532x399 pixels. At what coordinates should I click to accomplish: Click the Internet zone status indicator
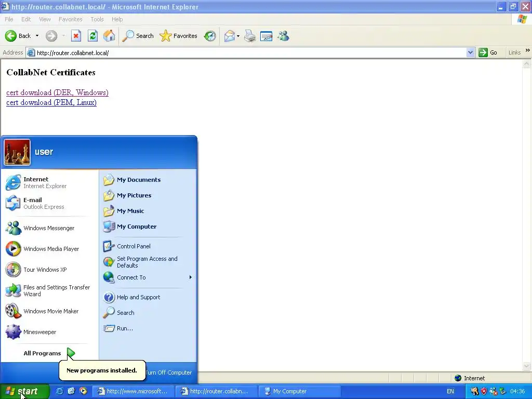point(470,378)
